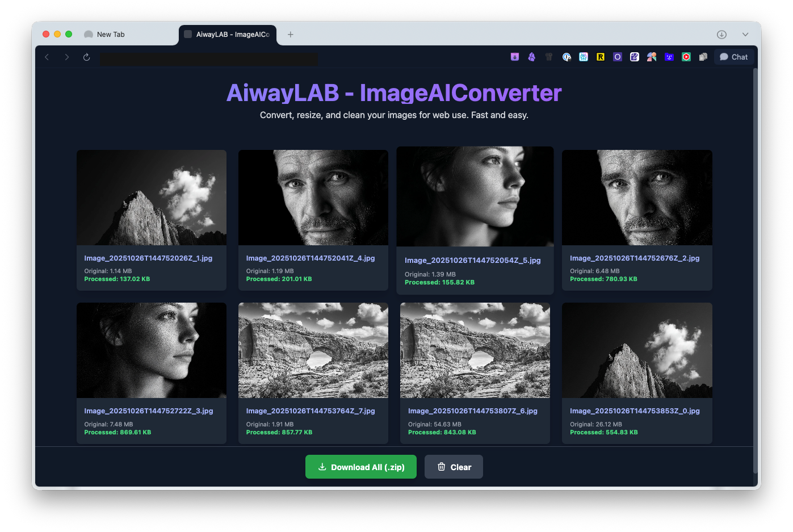Click filename Image_20251026T144752041Z_4.jpg
This screenshot has height=532, width=793.
(x=311, y=258)
